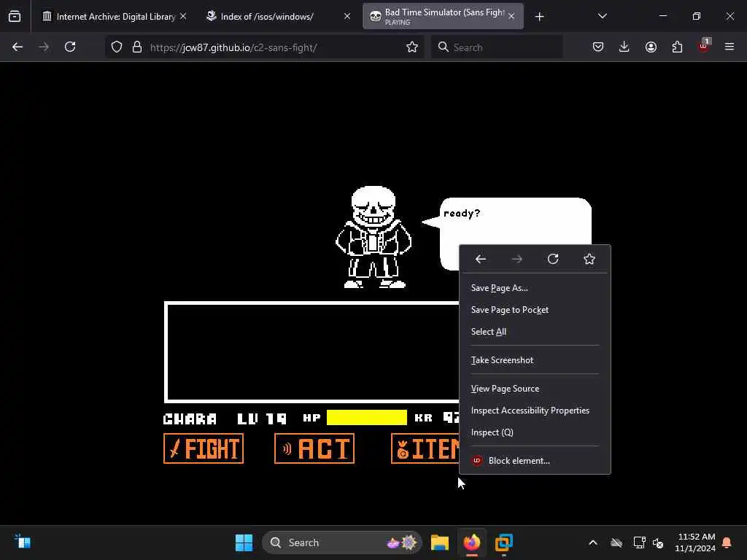
Task: Open the tracking protection shield icon
Action: pyautogui.click(x=117, y=47)
